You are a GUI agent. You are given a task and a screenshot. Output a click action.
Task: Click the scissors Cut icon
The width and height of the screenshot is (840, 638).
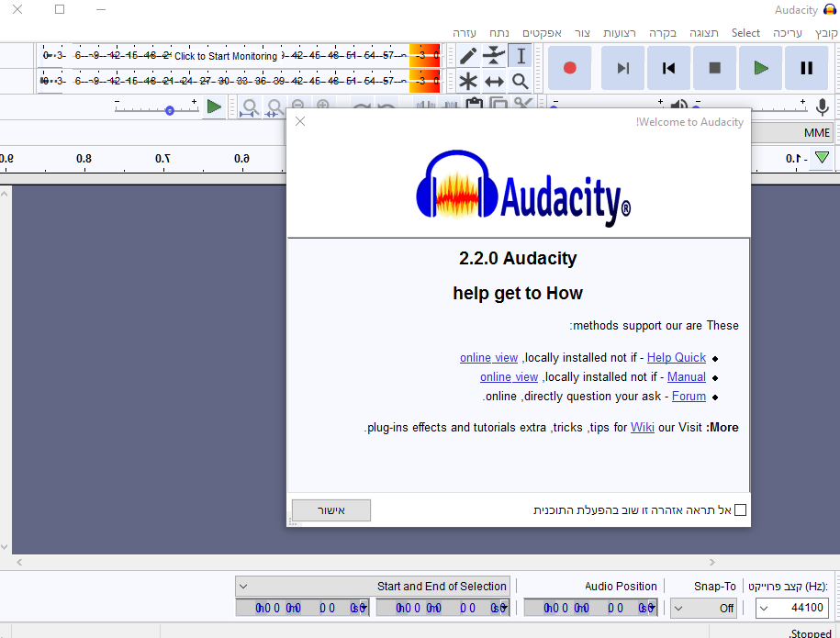click(523, 103)
